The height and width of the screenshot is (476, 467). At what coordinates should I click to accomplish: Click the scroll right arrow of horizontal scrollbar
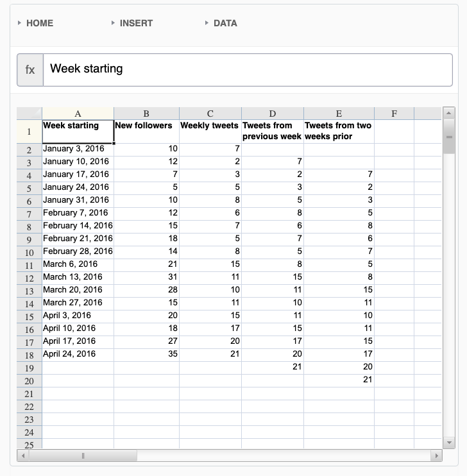coord(436,455)
